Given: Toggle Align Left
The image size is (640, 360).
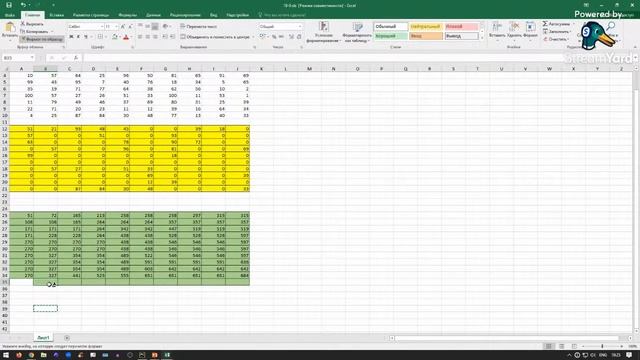Looking at the screenshot, I should point(140,37).
